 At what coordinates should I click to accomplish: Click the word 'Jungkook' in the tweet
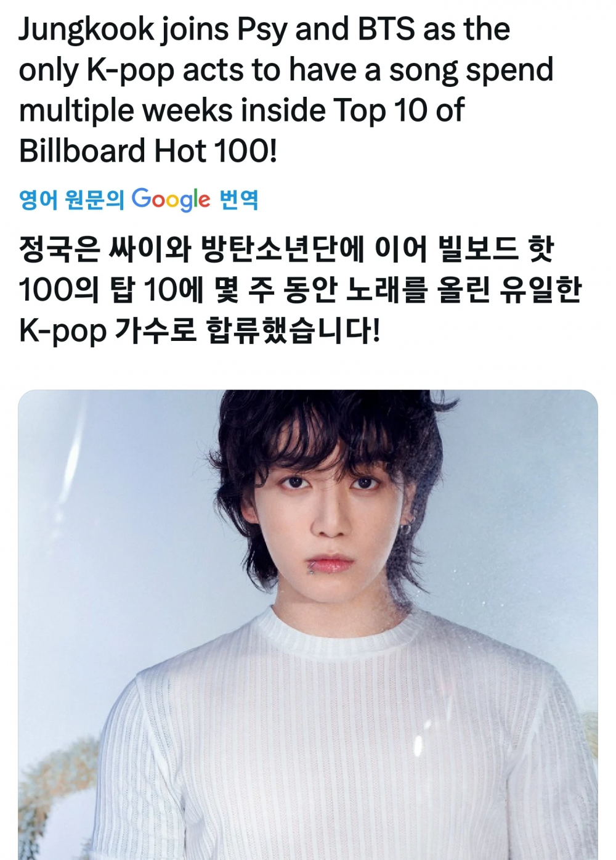[x=86, y=30]
